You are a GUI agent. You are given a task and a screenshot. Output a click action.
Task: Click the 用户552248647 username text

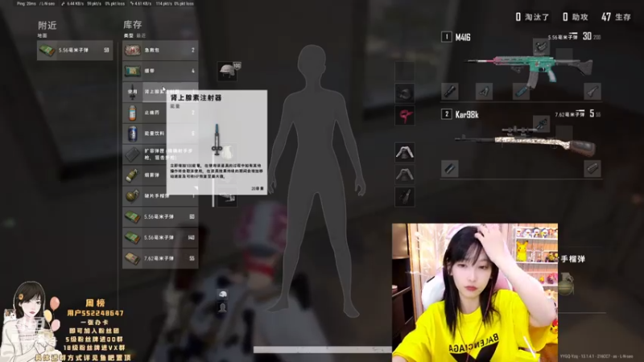coord(95,313)
